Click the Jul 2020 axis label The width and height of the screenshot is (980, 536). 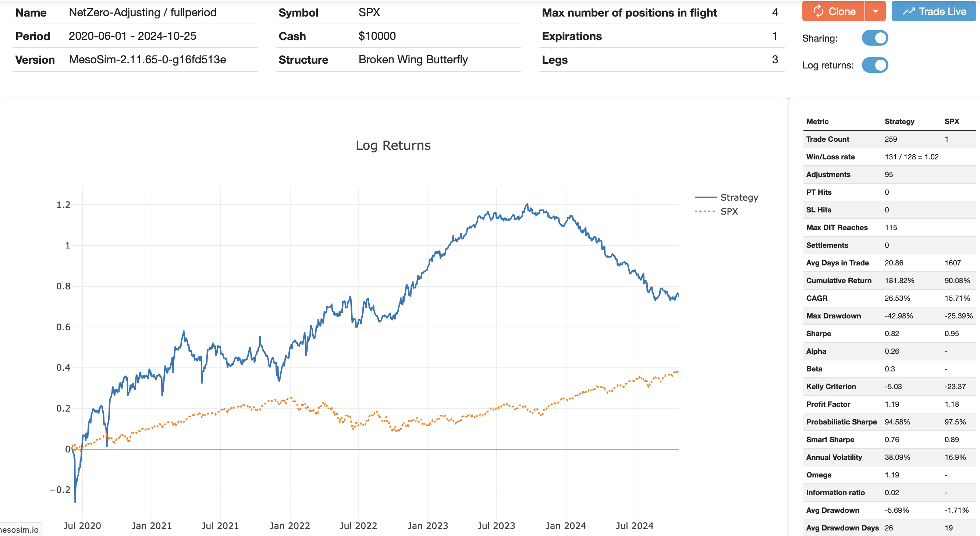pos(82,526)
